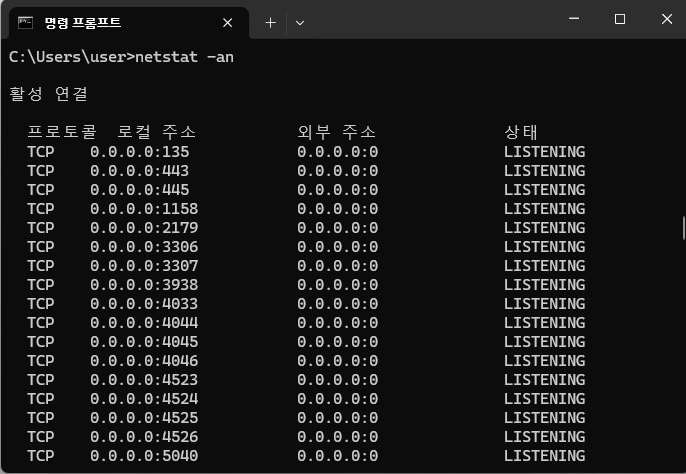This screenshot has height=474, width=686.
Task: Click foreign address in port 4526 row
Action: click(x=338, y=437)
